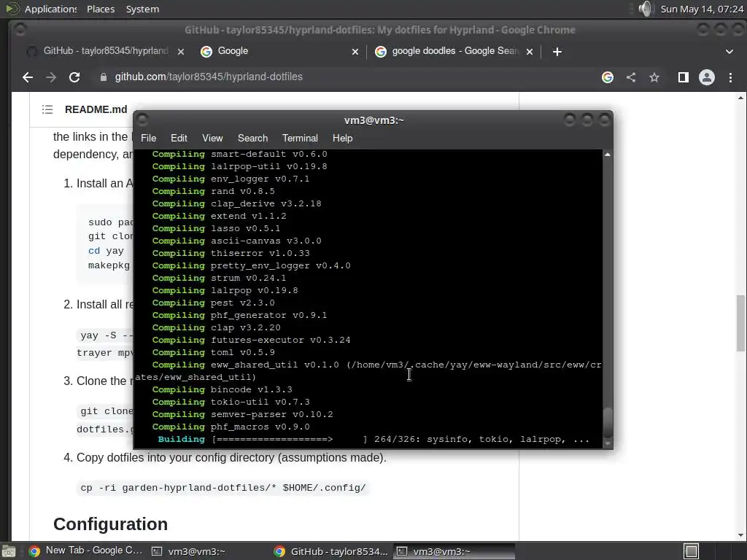Click show desktop icon in bottom panel

8,551
